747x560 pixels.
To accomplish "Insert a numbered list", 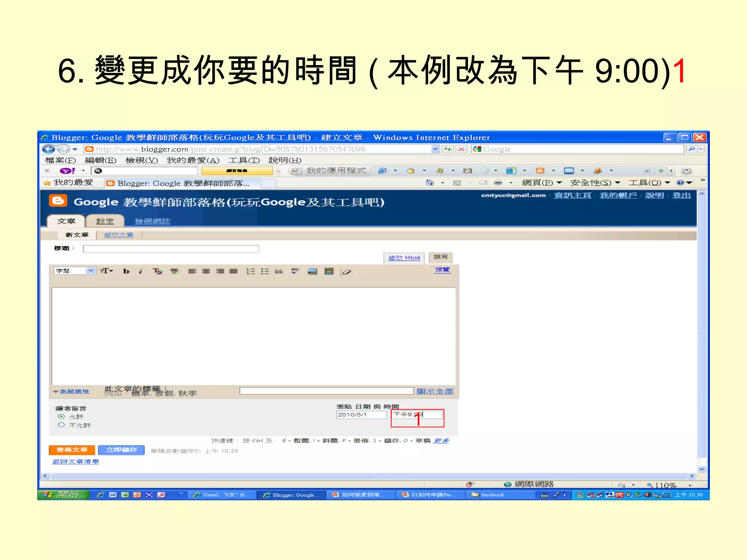I will tap(251, 271).
